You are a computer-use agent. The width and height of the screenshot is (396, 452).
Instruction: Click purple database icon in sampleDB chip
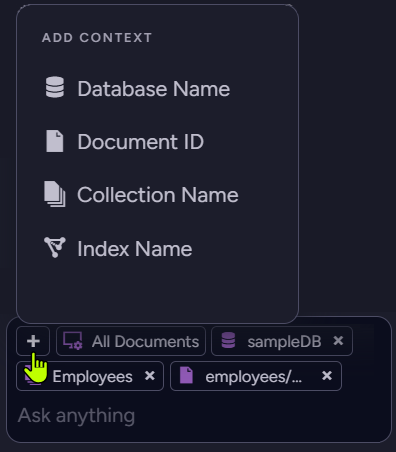click(228, 340)
